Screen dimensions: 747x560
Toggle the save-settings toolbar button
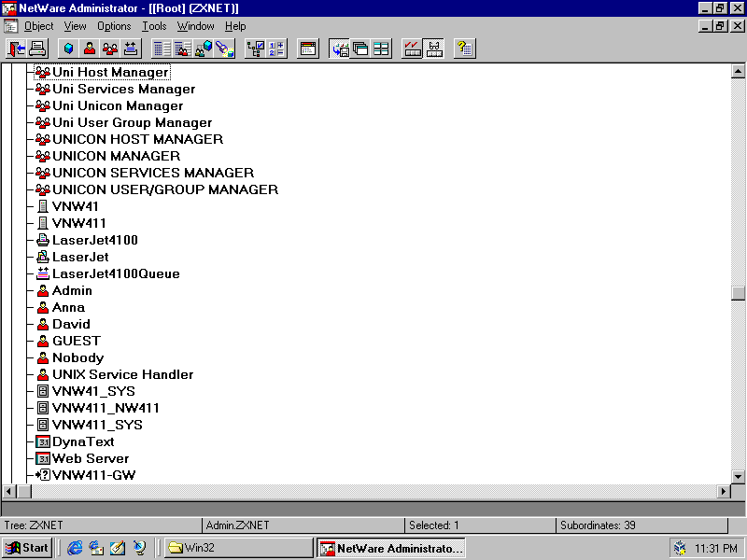(340, 49)
